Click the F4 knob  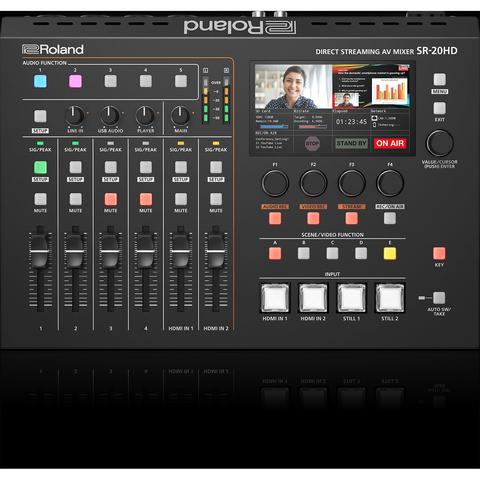pyautogui.click(x=390, y=183)
